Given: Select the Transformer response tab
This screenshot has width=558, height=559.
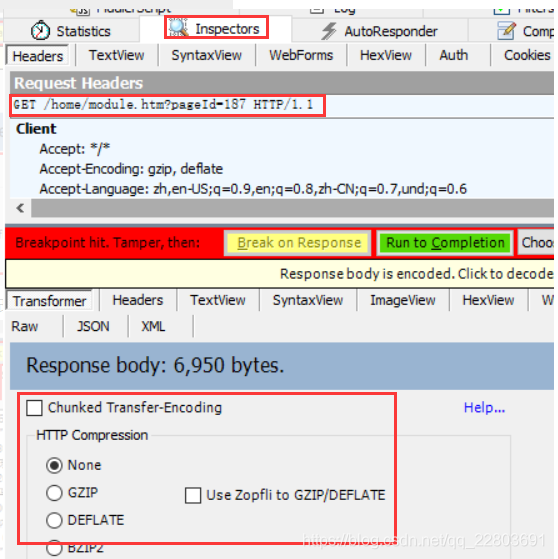Looking at the screenshot, I should (50, 301).
